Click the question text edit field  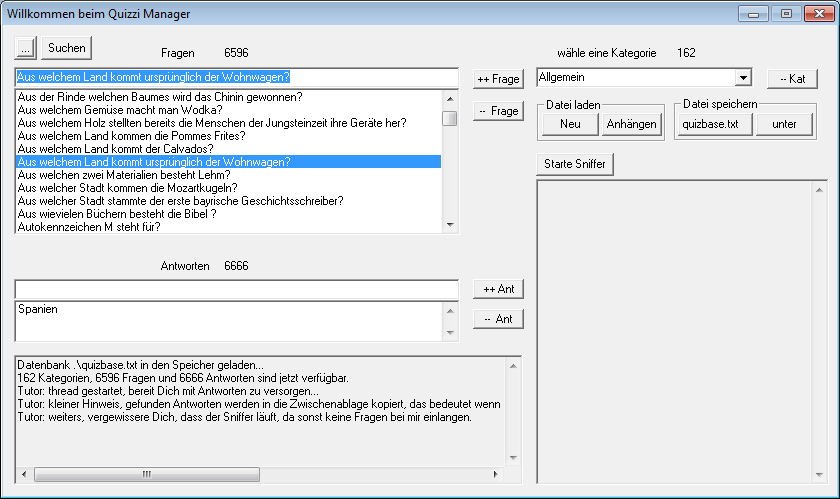[236, 77]
